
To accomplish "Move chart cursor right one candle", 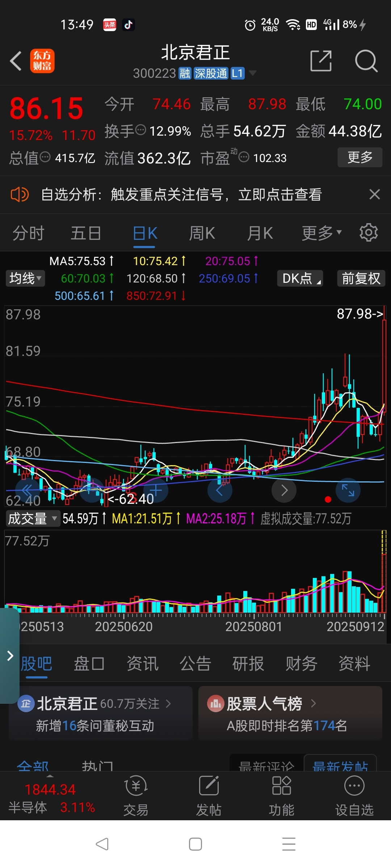I will pos(284,490).
